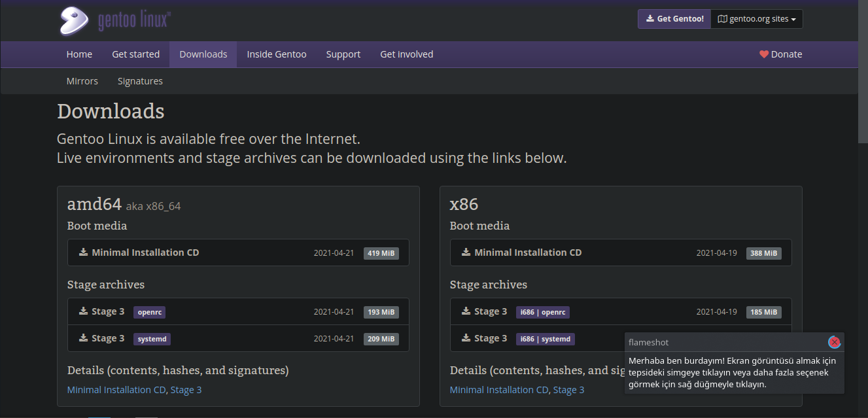Download x86 Stage 3 i686 openrc archive
Viewport: 868px width, 418px height.
[621, 311]
